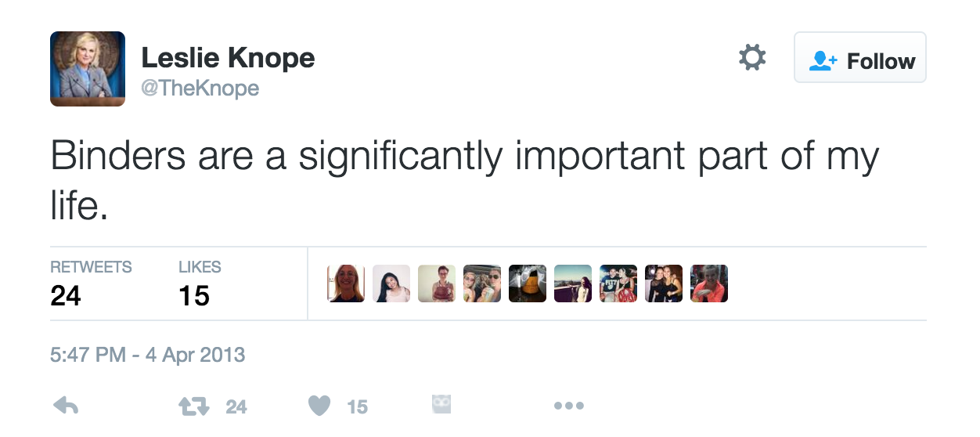
Task: Click the blonde woman liker avatar
Action: pyautogui.click(x=346, y=284)
